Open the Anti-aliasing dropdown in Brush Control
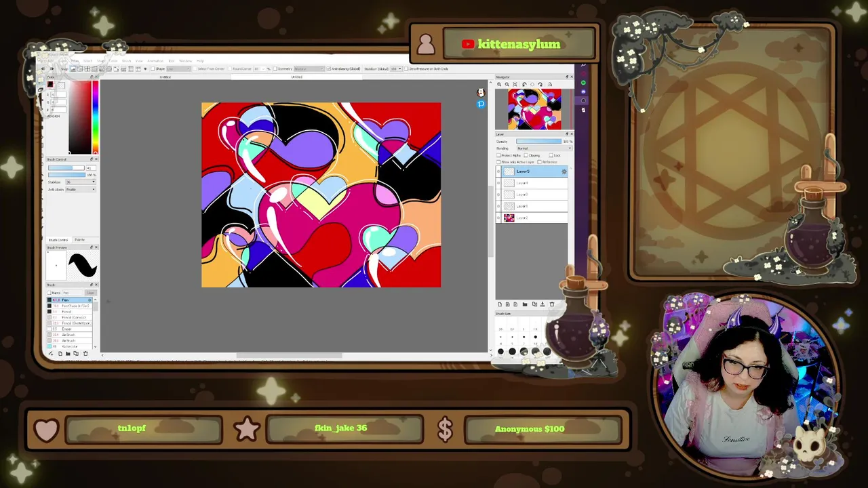 [x=81, y=190]
